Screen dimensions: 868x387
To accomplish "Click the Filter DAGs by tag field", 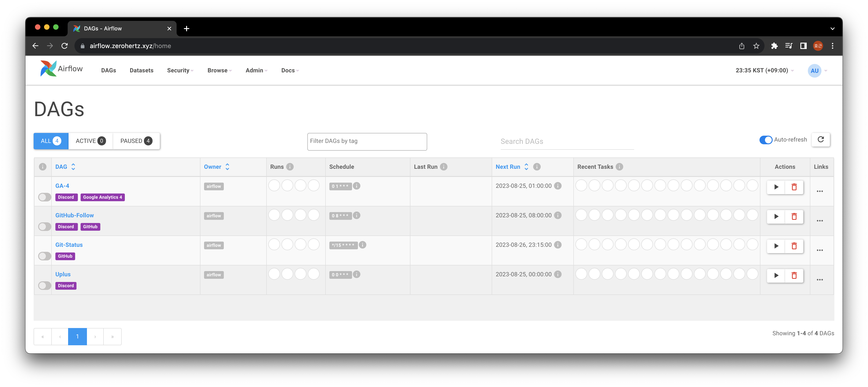I will (367, 142).
